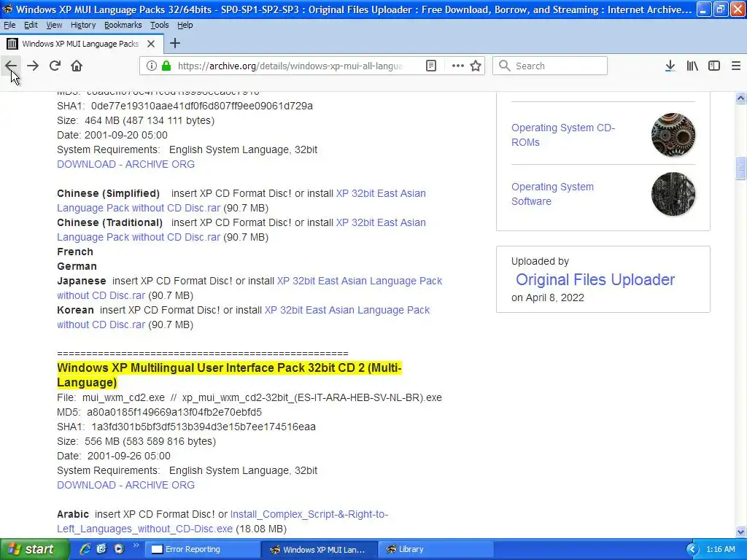This screenshot has height=560, width=747.
Task: Open Operating System Software collection link
Action: 553,194
